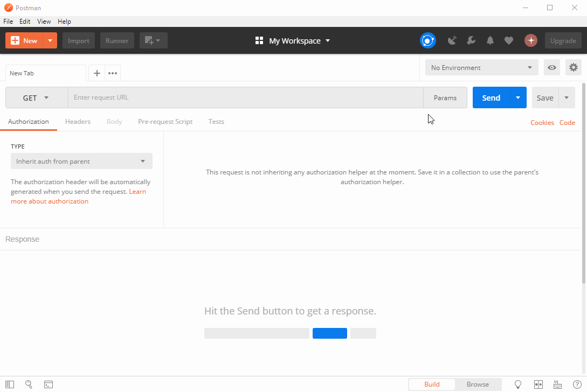Click the environment quick look eye icon
This screenshot has height=392, width=587.
click(552, 67)
